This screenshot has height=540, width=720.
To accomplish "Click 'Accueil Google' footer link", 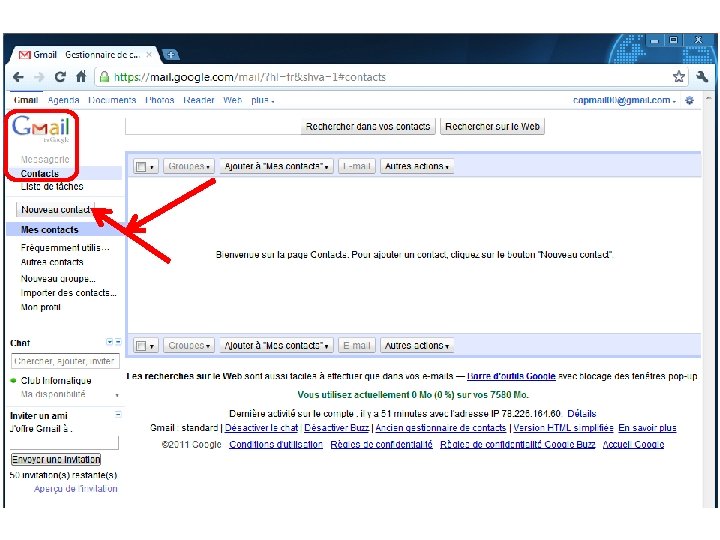I will 633,444.
